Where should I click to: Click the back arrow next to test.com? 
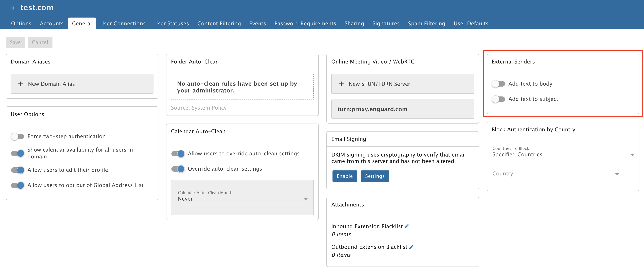click(13, 8)
